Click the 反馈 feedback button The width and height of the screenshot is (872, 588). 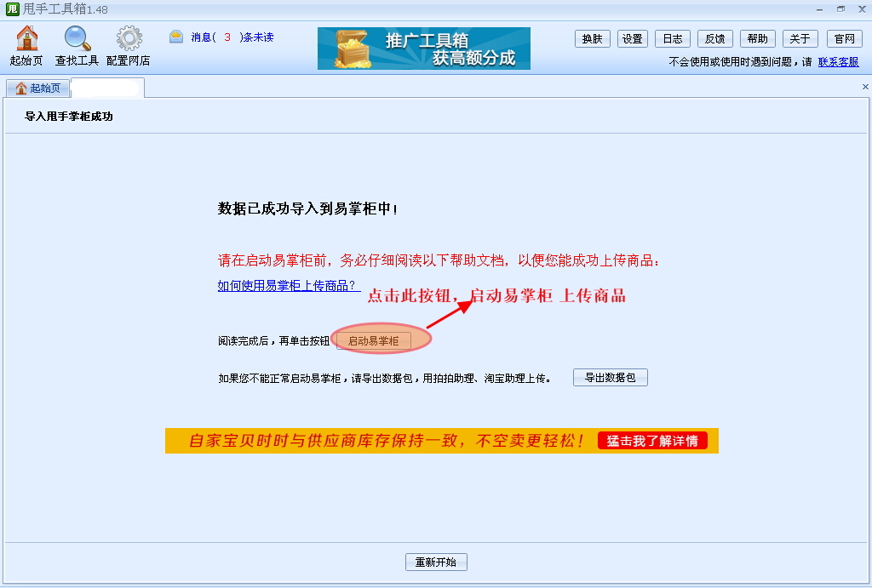[714, 38]
